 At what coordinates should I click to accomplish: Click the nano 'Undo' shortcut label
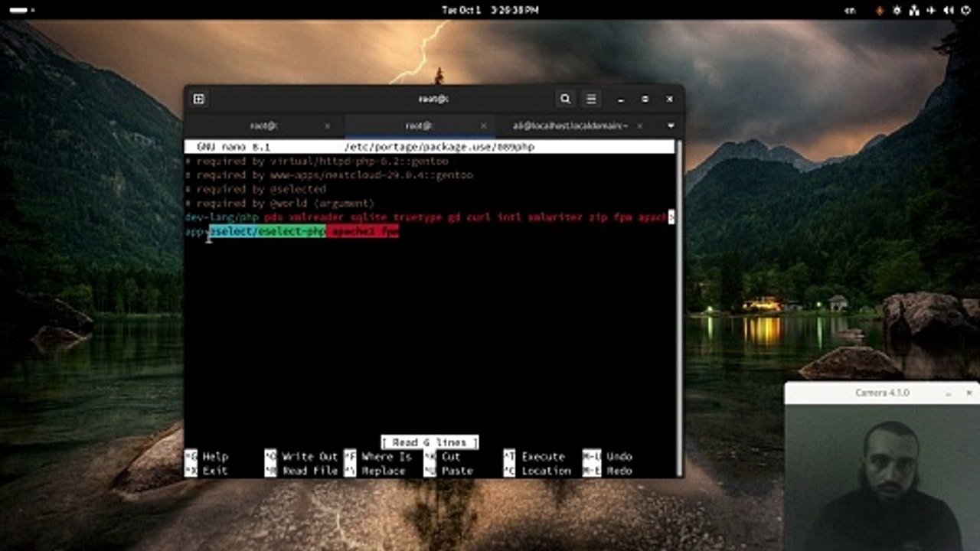(x=619, y=457)
